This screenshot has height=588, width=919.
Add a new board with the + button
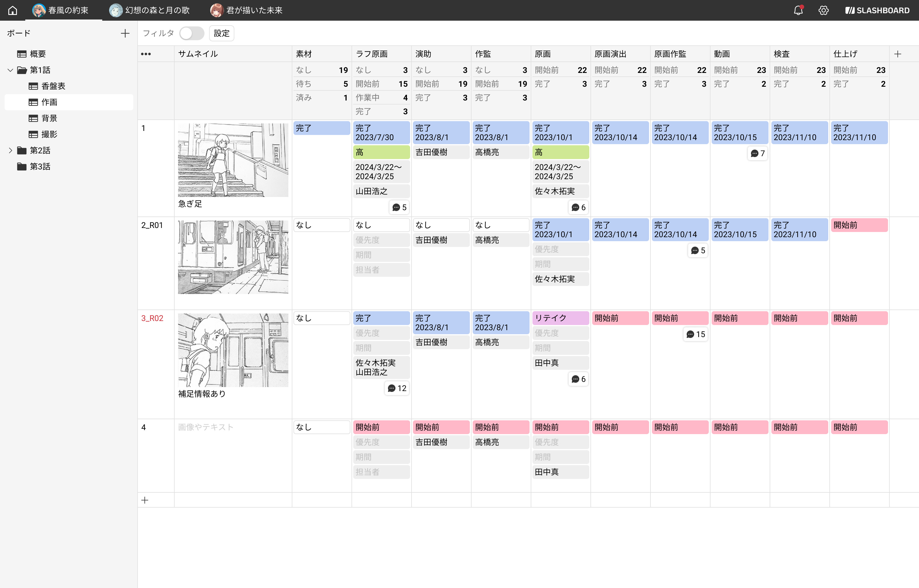point(125,33)
